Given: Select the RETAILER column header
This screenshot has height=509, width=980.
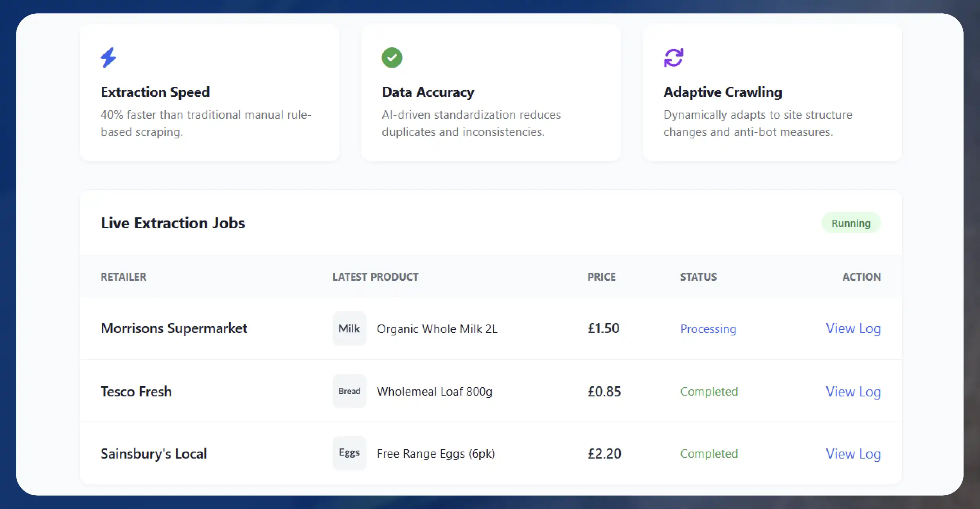Looking at the screenshot, I should point(123,277).
